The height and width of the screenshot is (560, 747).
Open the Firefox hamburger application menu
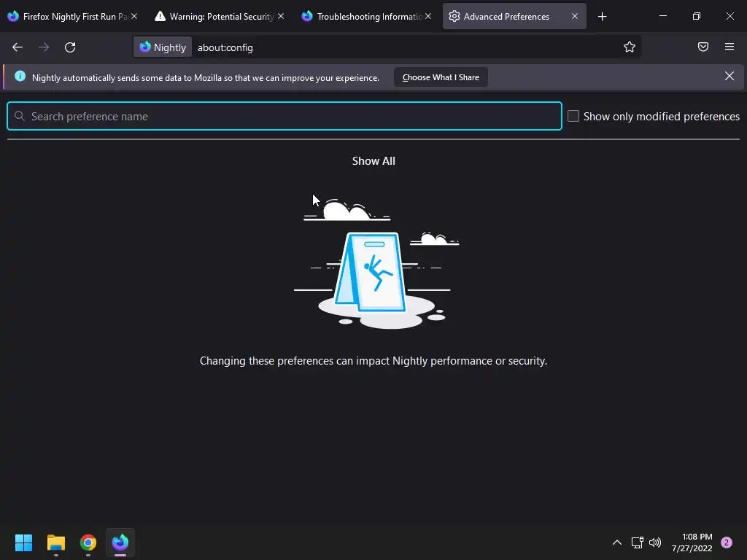(x=729, y=47)
